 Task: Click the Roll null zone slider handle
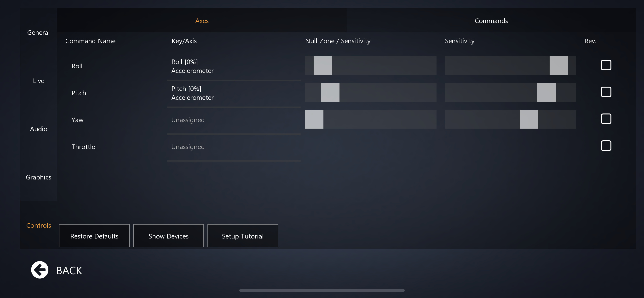coord(323,65)
